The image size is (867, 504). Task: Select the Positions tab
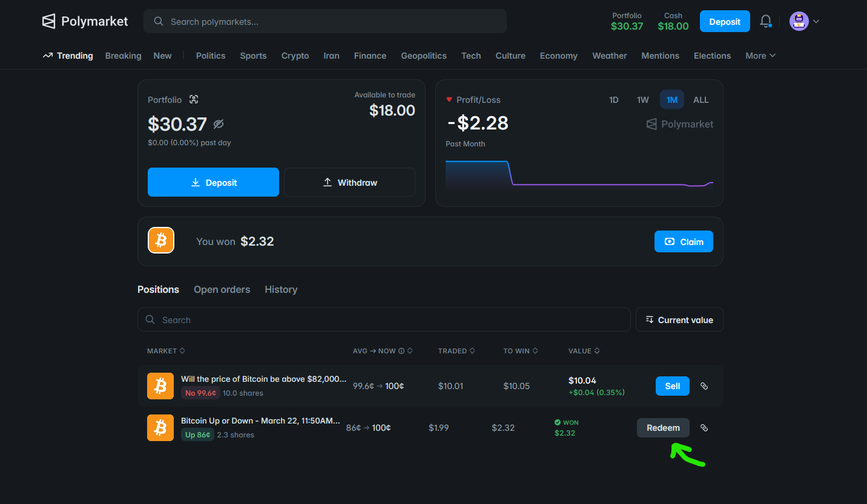(158, 289)
